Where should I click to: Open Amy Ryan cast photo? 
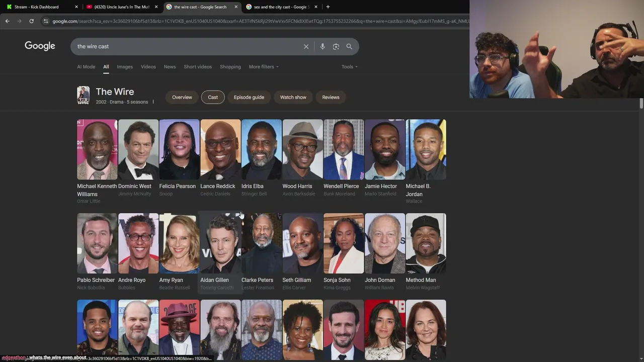[180, 243]
